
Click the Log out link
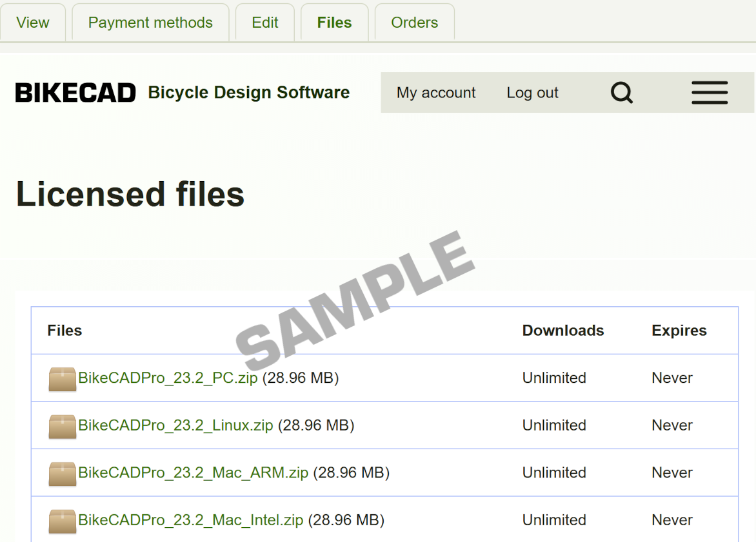[532, 93]
